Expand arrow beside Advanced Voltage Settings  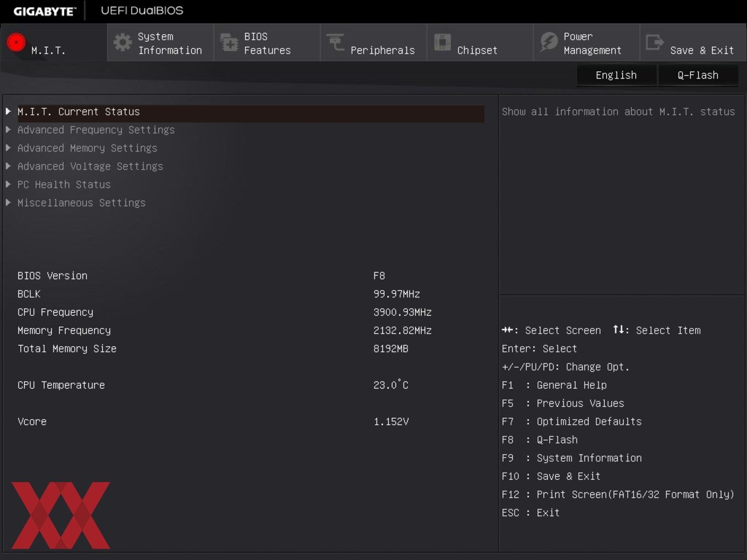click(8, 166)
